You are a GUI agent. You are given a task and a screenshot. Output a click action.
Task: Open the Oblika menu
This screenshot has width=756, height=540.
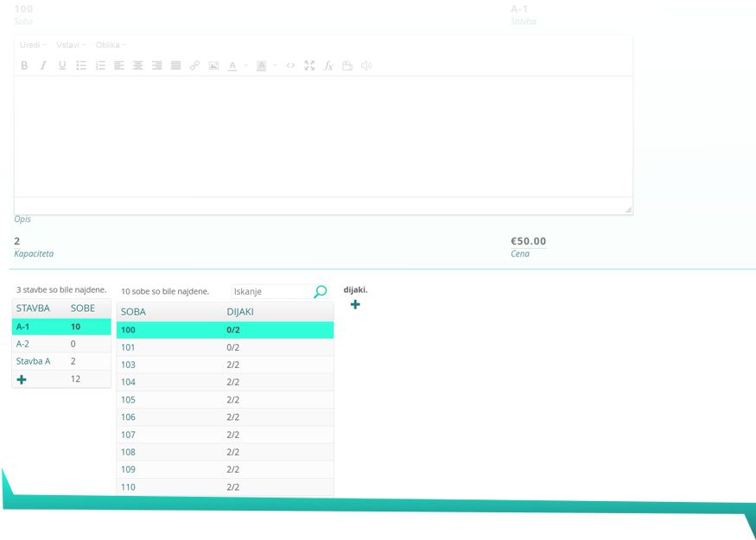coord(110,45)
